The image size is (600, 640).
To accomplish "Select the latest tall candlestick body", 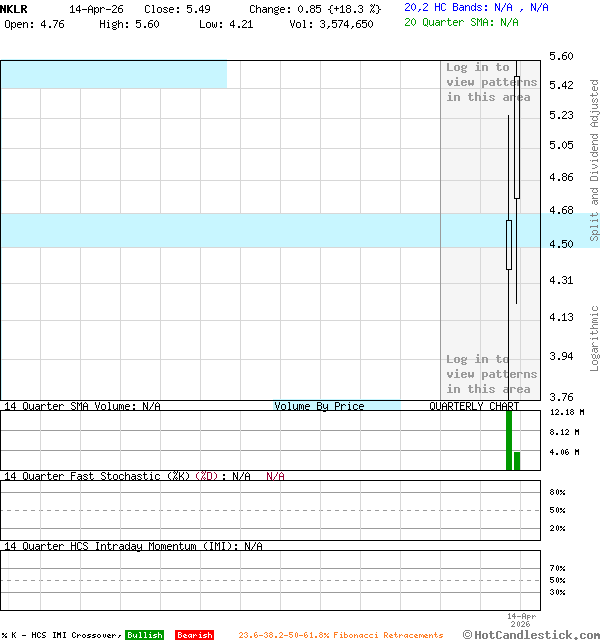I will [x=517, y=136].
